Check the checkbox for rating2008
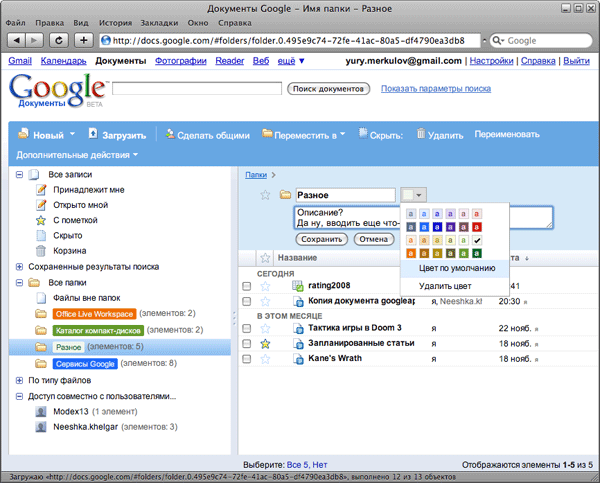The height and width of the screenshot is (483, 600). coord(247,286)
